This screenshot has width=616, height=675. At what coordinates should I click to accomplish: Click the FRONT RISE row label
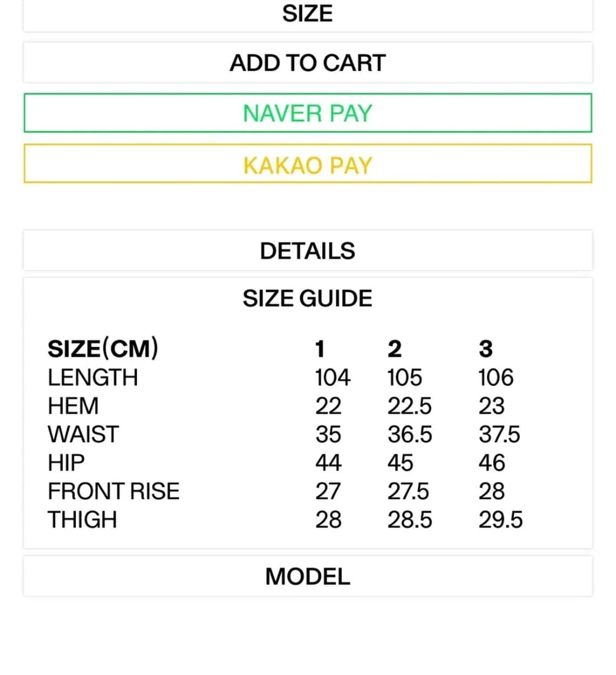point(113,491)
